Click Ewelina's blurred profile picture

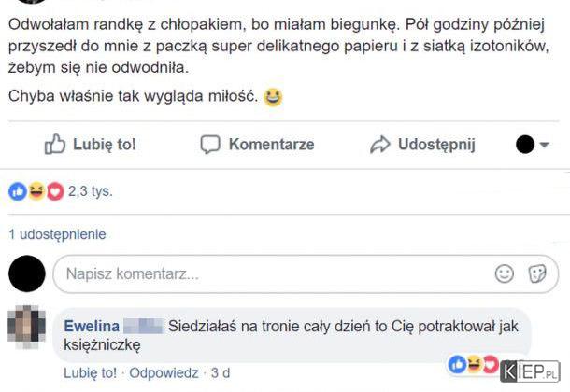pyautogui.click(x=26, y=329)
